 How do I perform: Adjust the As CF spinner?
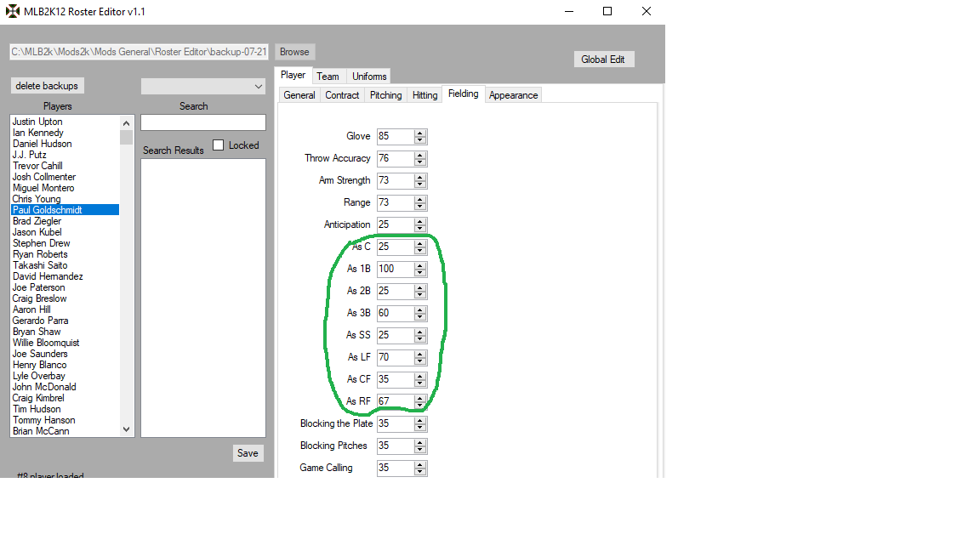420,380
